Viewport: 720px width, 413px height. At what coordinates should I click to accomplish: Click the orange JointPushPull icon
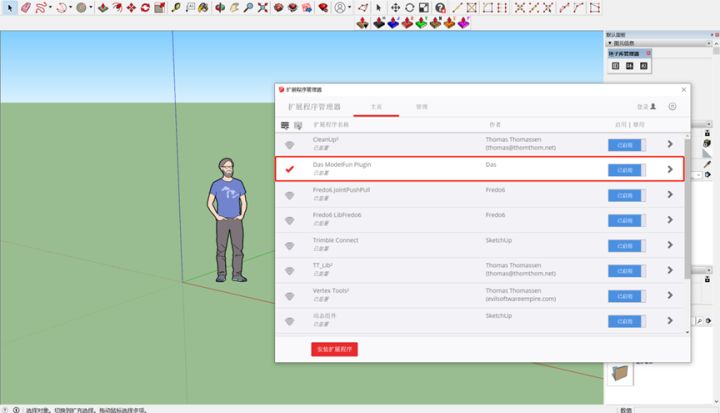tap(450, 23)
